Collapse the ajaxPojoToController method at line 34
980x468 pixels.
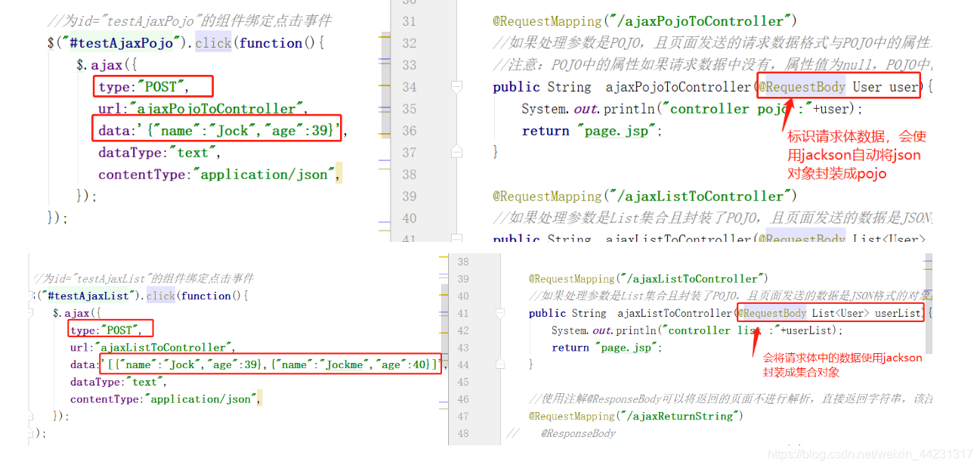tap(456, 88)
